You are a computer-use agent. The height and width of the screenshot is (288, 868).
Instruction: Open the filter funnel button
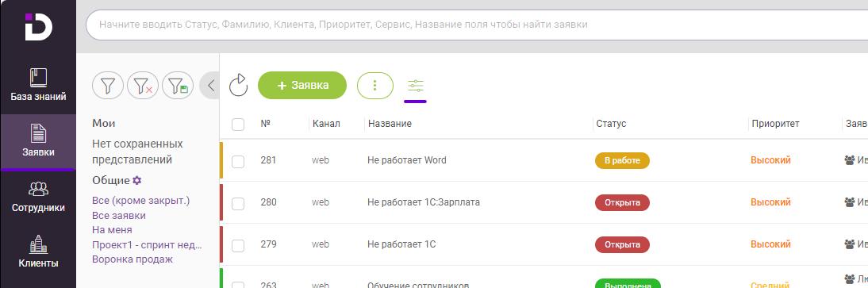108,86
